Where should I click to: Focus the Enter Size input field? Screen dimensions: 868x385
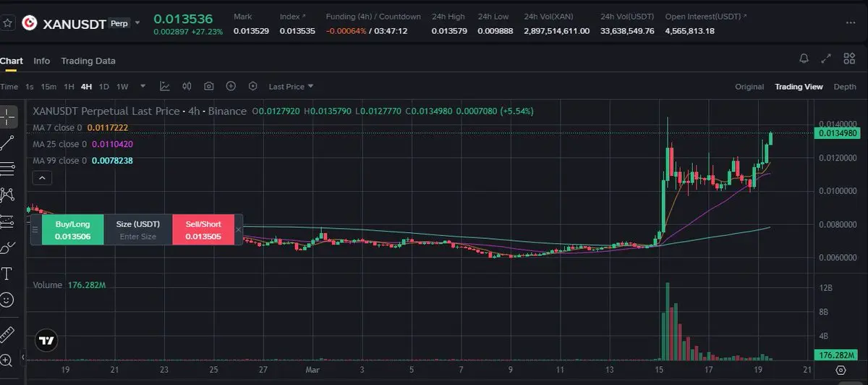pyautogui.click(x=137, y=236)
